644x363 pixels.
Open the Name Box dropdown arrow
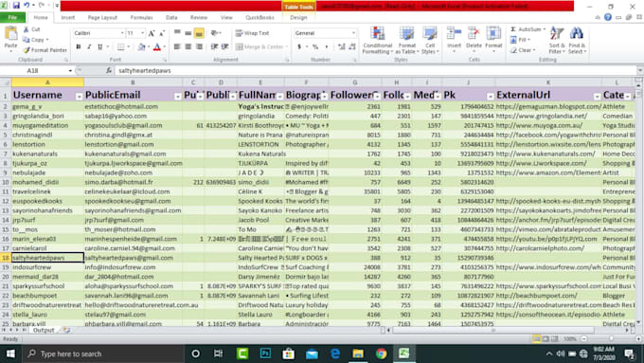[x=70, y=71]
